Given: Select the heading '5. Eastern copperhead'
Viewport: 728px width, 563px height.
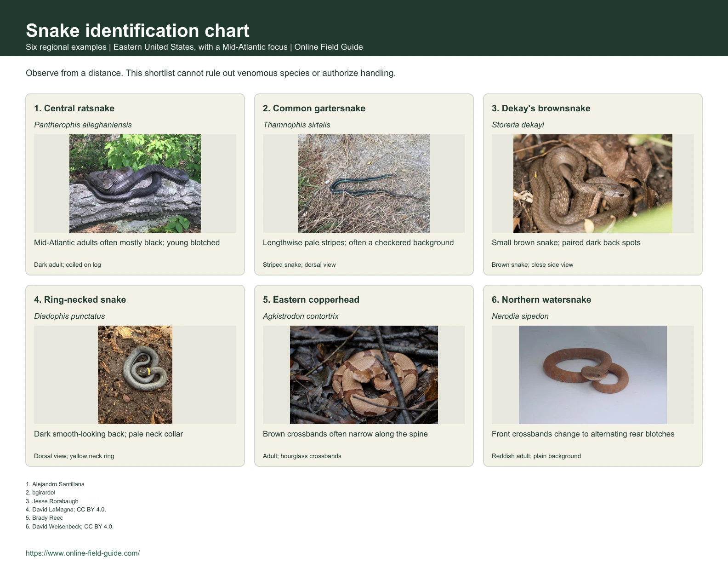Looking at the screenshot, I should 311,299.
